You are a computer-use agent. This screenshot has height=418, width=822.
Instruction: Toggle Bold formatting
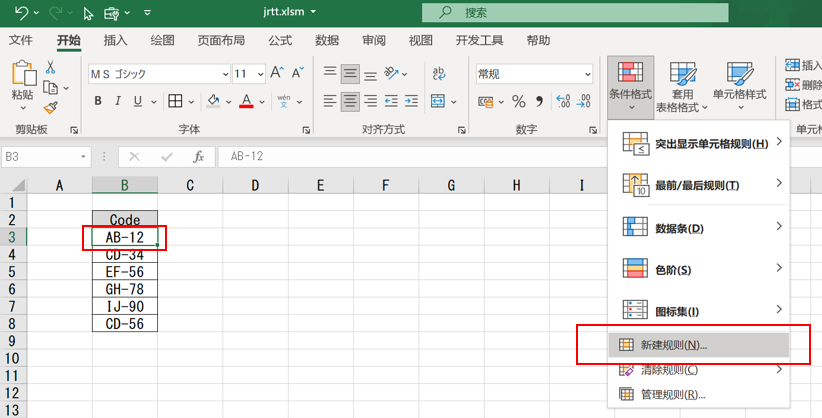tap(98, 101)
